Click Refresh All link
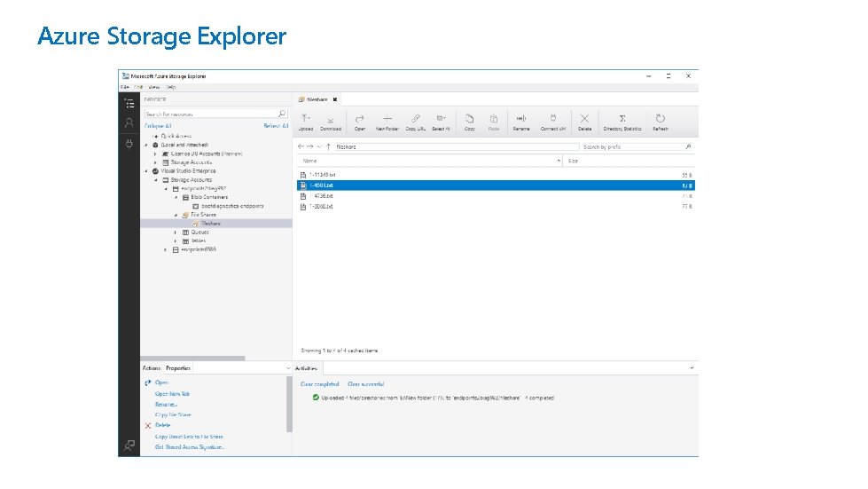 tap(276, 126)
